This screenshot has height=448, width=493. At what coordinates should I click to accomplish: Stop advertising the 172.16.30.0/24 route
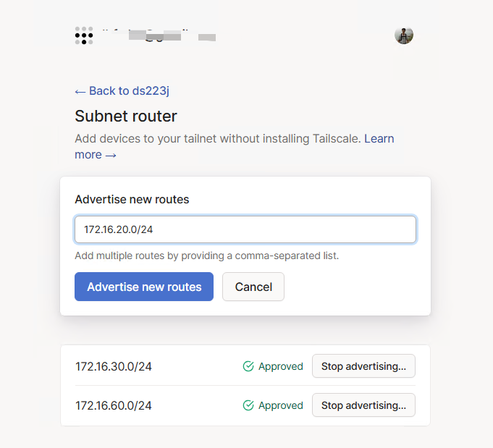[x=363, y=366]
